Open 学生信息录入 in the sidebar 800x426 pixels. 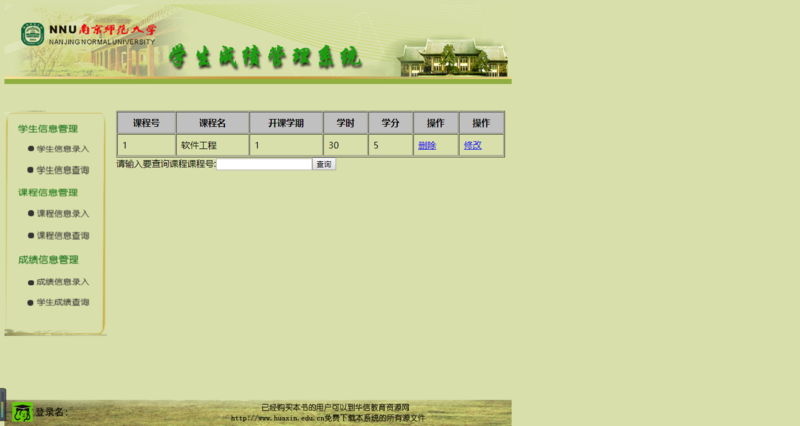(x=63, y=149)
